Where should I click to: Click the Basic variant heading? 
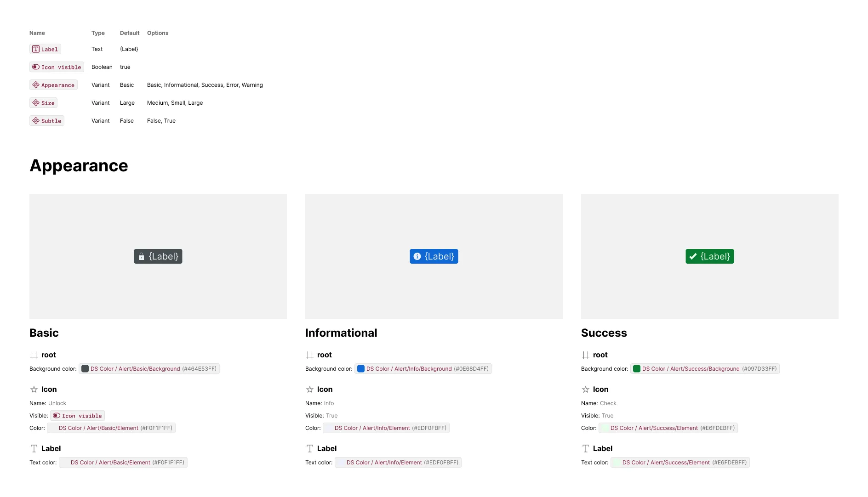[44, 333]
